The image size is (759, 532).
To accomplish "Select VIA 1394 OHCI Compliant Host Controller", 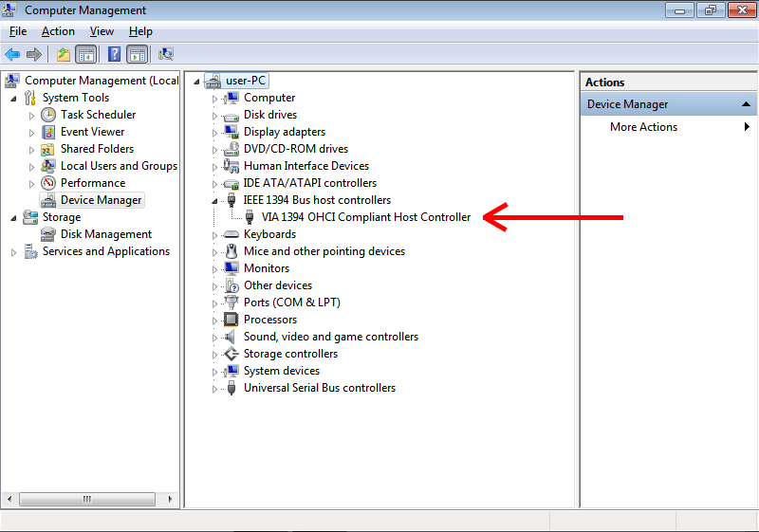I will click(x=366, y=217).
